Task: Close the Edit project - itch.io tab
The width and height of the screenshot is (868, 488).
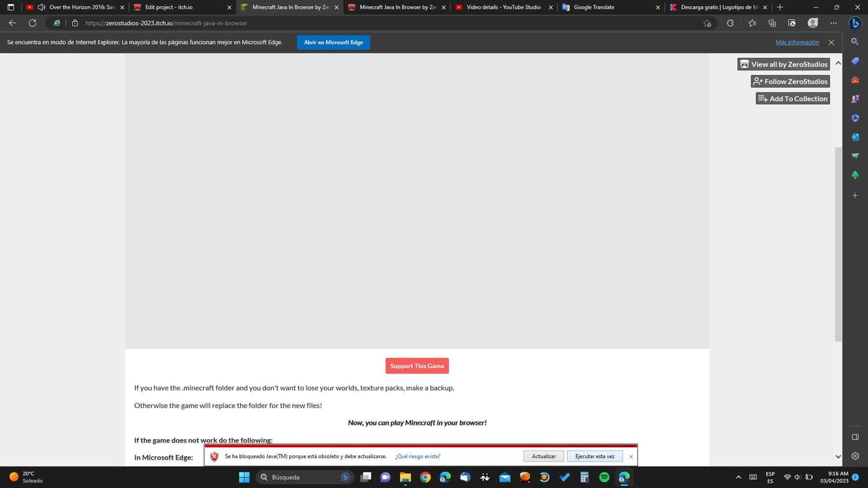Action: (229, 7)
